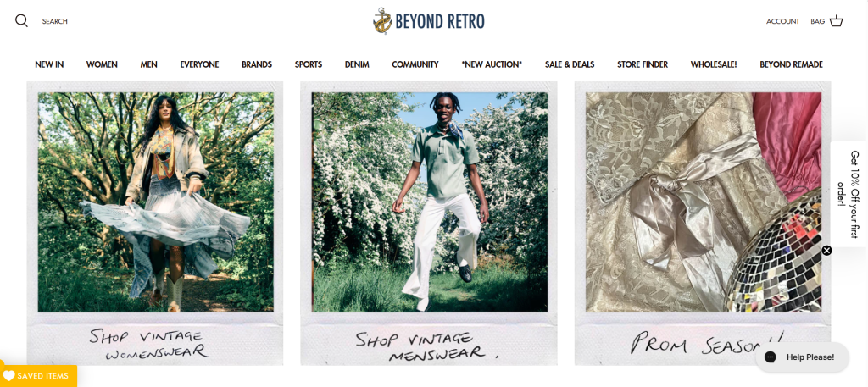This screenshot has width=868, height=387.
Task: Click the Prom Season polaroid image
Action: (x=703, y=202)
